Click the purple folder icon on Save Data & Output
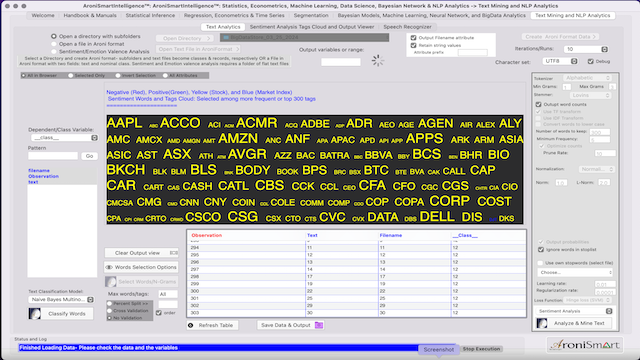 pos(319,325)
